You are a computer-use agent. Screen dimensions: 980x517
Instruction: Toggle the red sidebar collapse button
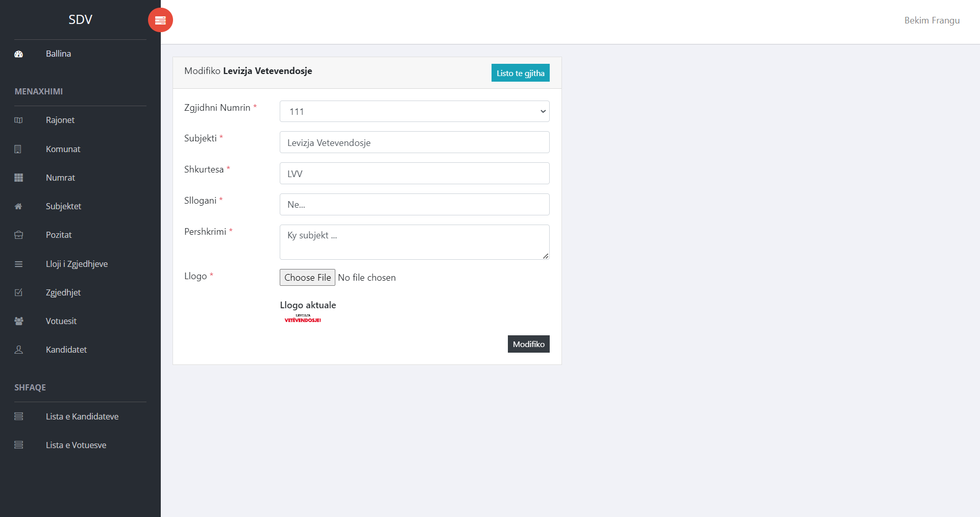click(160, 20)
